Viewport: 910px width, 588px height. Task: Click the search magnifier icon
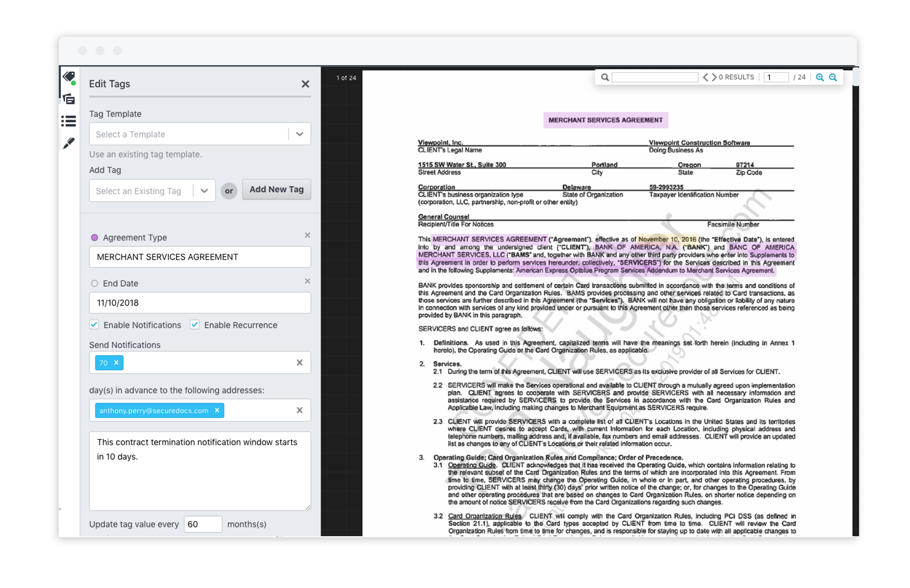605,77
